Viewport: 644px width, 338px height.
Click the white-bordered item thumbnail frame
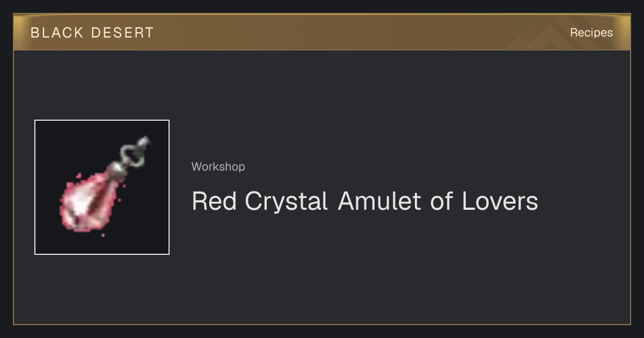(102, 187)
